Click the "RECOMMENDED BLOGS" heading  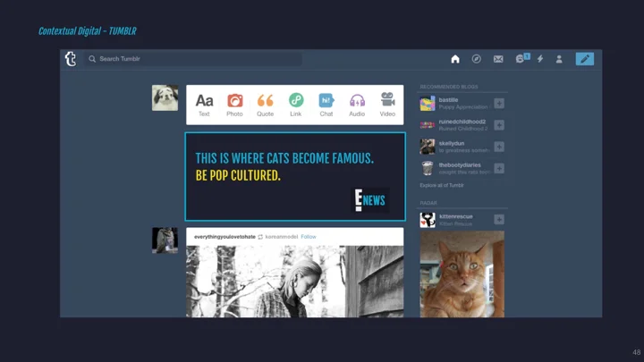[449, 87]
